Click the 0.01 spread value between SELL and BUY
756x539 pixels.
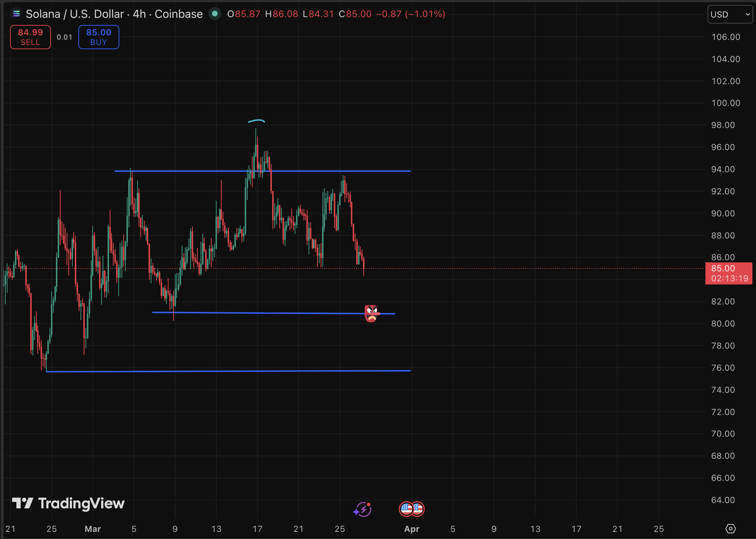(64, 37)
